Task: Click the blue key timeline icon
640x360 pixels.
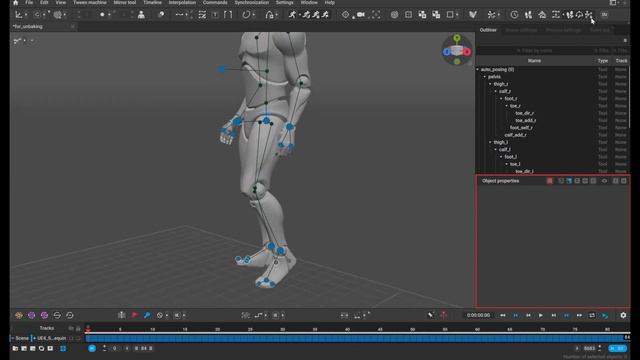Action: 147,315
